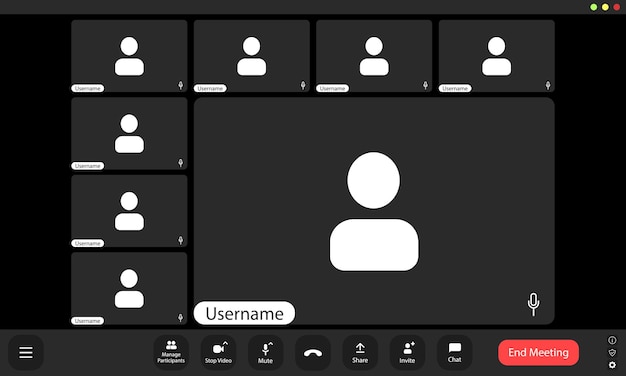The image size is (626, 376).
Task: Select the first top-row participant thumbnail
Action: tap(129, 56)
